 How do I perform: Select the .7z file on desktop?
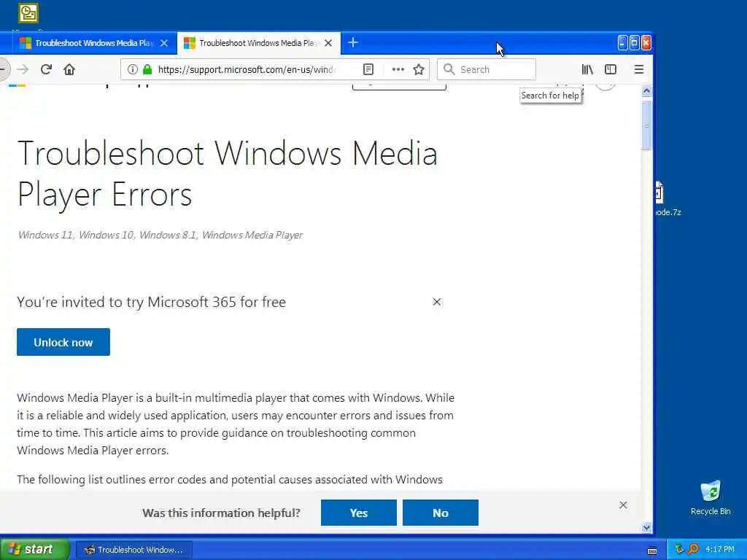pyautogui.click(x=667, y=200)
